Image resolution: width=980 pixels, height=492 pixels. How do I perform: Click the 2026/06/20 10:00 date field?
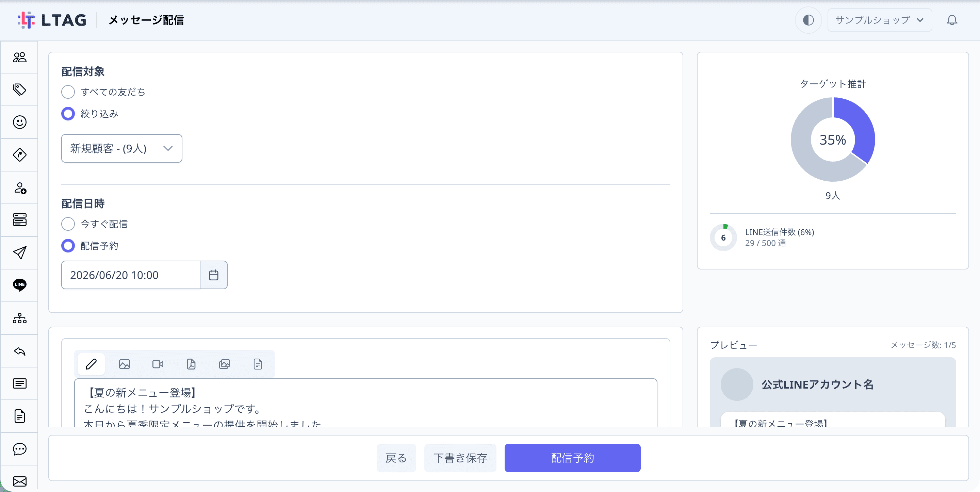(130, 275)
